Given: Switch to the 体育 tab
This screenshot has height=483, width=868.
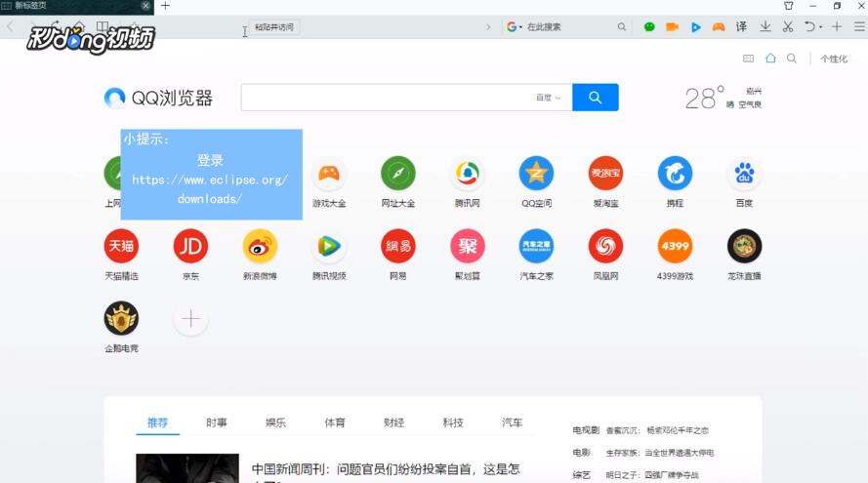Looking at the screenshot, I should (x=335, y=423).
